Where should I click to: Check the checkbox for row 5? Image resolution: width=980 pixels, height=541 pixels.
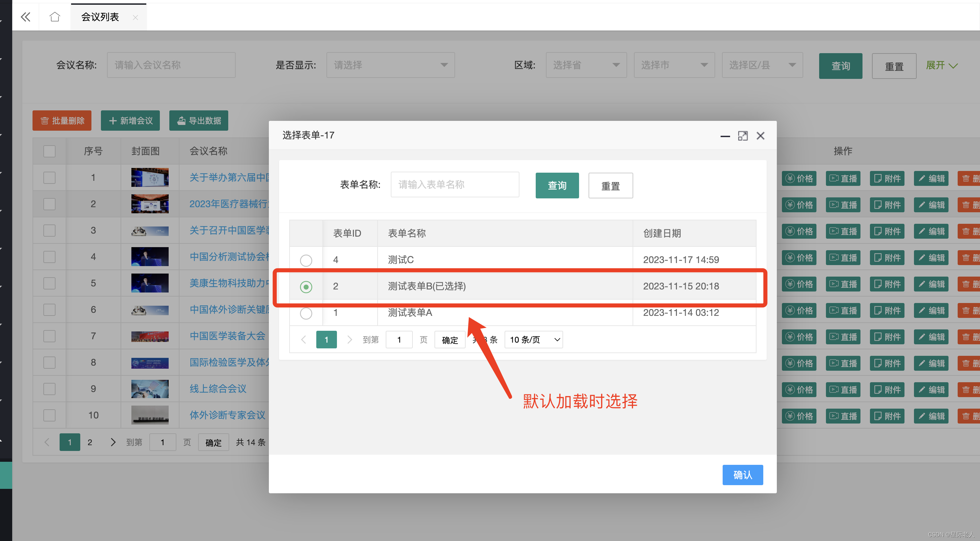click(49, 283)
